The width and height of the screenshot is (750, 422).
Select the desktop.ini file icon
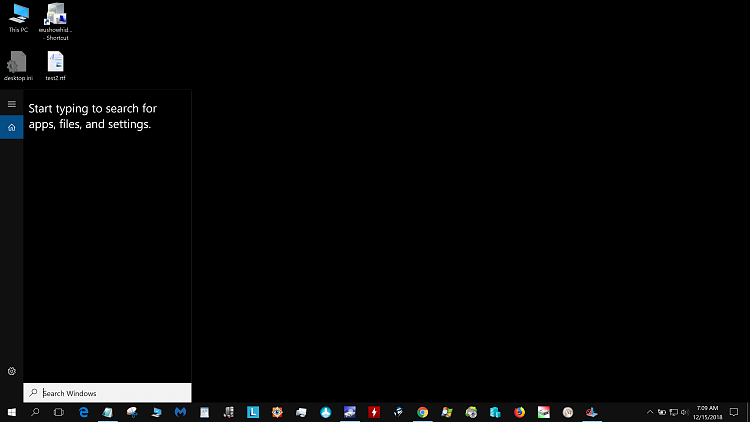(x=18, y=66)
